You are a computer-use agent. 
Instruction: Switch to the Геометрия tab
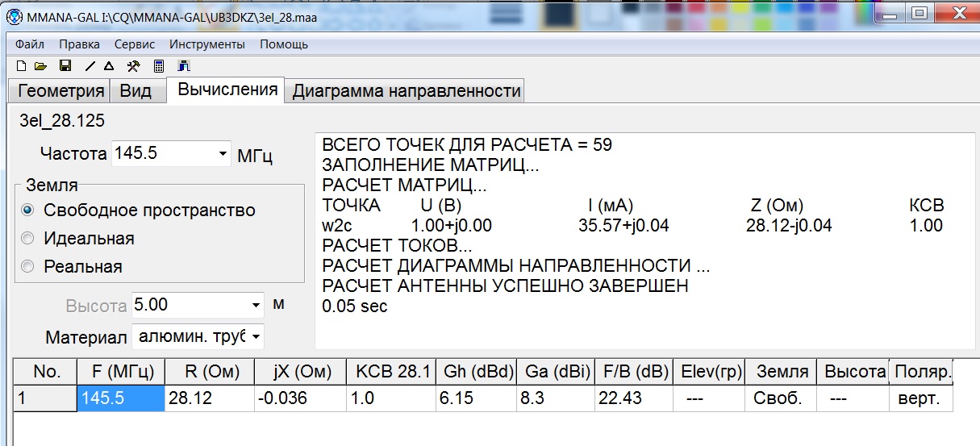[x=61, y=91]
